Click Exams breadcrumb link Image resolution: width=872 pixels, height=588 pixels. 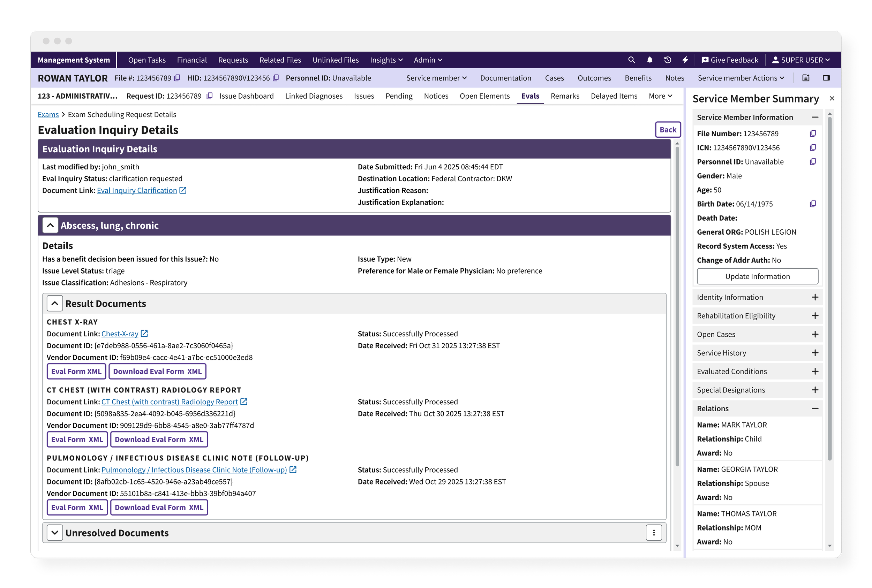point(48,114)
